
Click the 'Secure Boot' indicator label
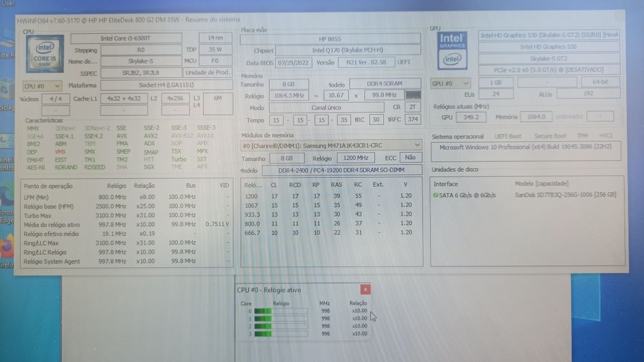pyautogui.click(x=551, y=136)
